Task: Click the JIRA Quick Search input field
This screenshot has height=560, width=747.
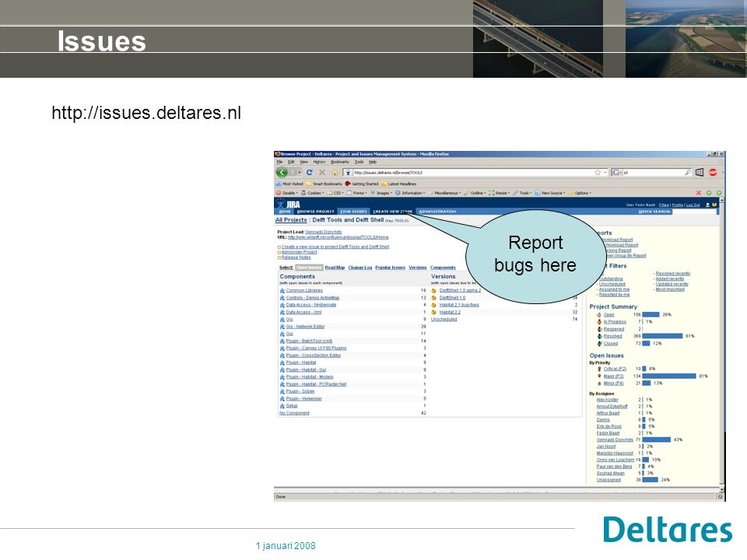Action: pyautogui.click(x=693, y=212)
